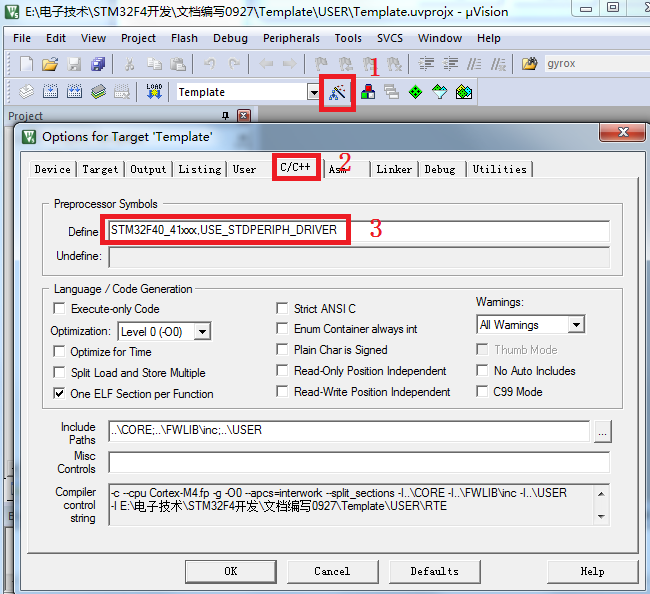Save all files using stacked floppy icon
The image size is (650, 594).
click(98, 63)
